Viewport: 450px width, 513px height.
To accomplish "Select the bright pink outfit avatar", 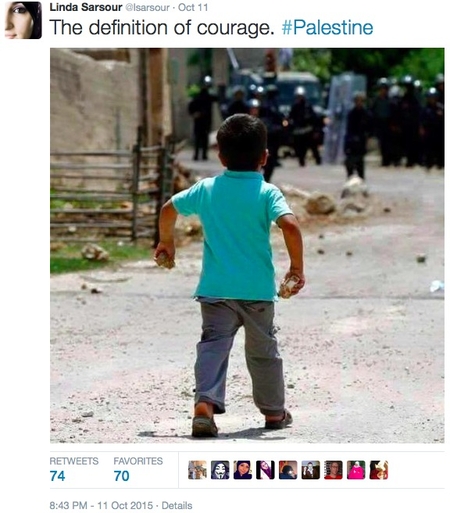I will point(356,470).
